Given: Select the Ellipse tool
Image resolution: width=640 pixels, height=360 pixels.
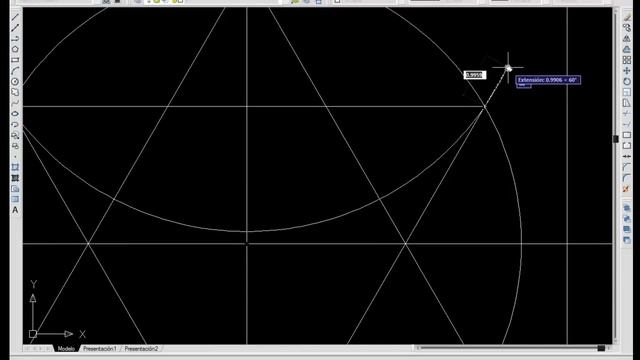Looking at the screenshot, I should tap(15, 113).
